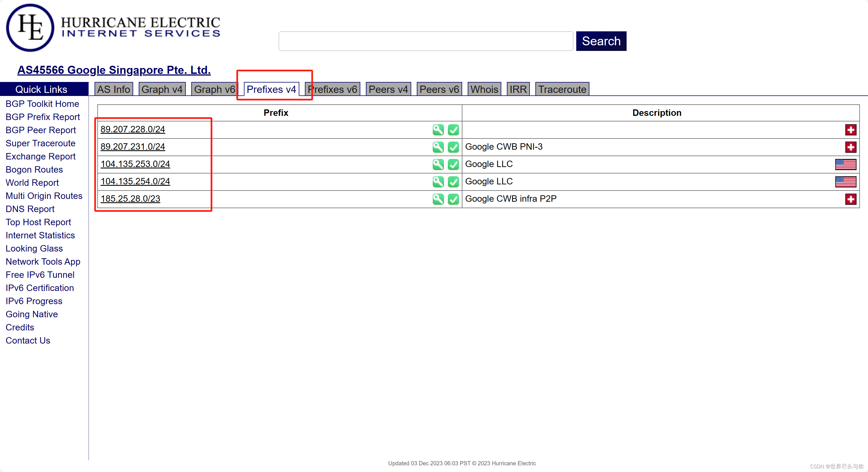Open prefix 89.207.231.0/24
The height and width of the screenshot is (472, 868).
click(x=133, y=147)
